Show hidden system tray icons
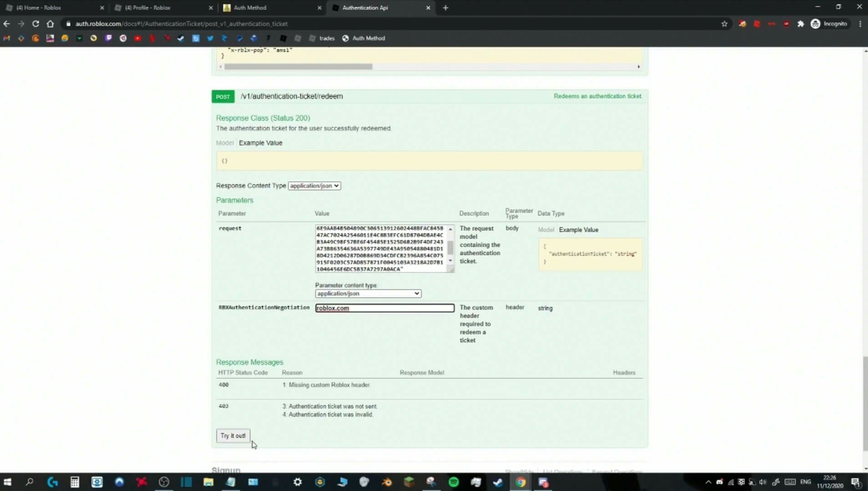This screenshot has width=868, height=491. [x=708, y=482]
